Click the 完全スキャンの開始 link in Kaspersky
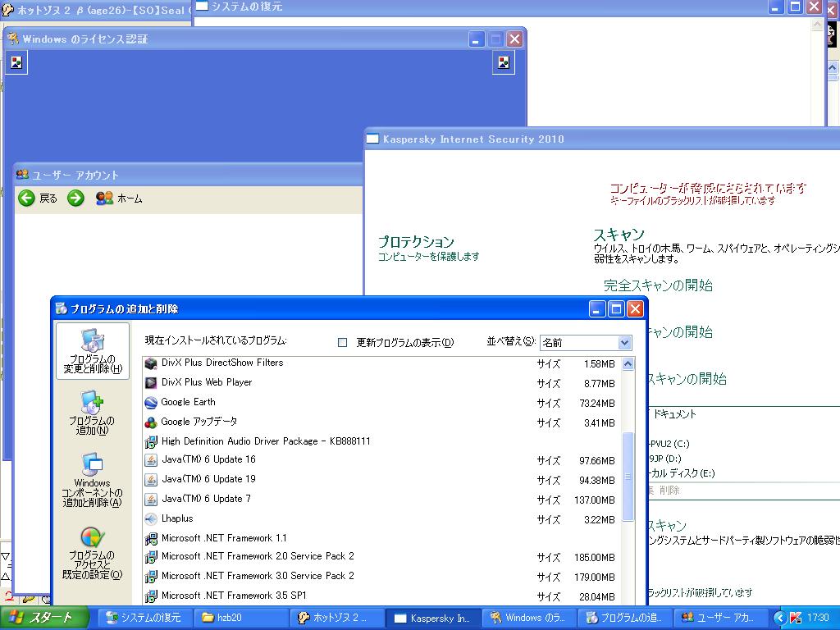This screenshot has width=840, height=630. pos(658,285)
